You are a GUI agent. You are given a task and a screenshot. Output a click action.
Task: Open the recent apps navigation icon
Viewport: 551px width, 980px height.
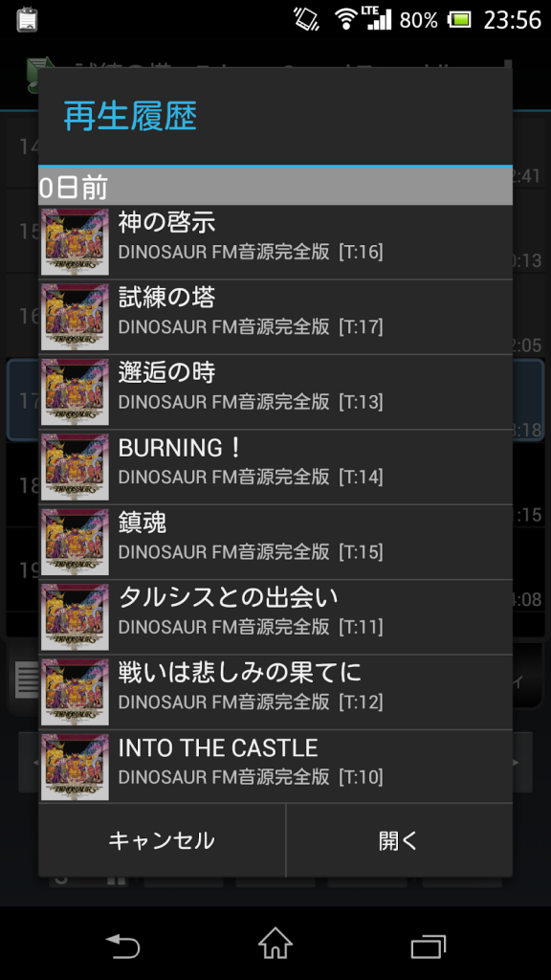click(x=429, y=945)
